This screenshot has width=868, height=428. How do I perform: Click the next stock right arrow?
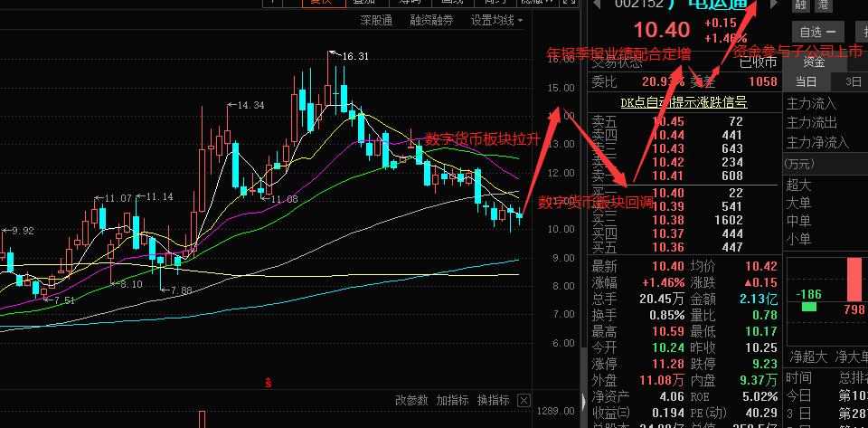point(775,5)
